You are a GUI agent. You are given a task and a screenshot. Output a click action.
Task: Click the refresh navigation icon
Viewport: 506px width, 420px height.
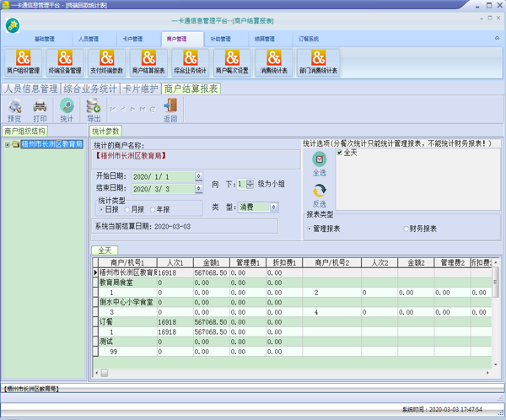153,110
